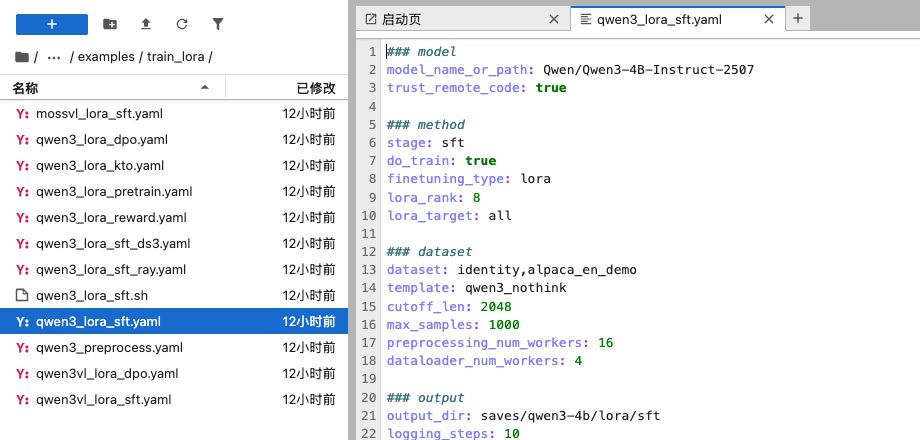Sort files by 已修改 column header
Screen dimensions: 920x440
(x=287, y=88)
